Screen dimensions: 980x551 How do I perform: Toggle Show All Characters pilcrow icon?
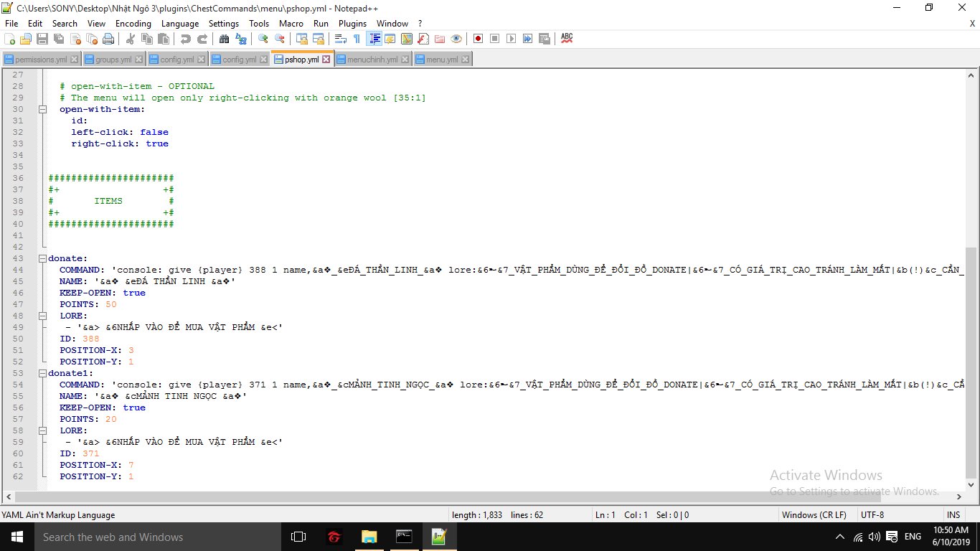[x=357, y=39]
